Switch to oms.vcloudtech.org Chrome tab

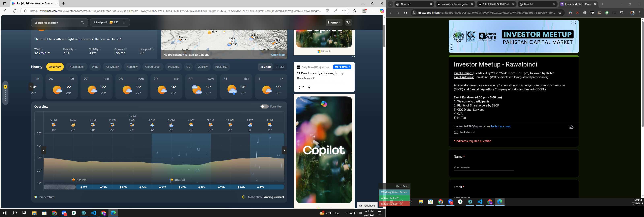tap(455, 4)
